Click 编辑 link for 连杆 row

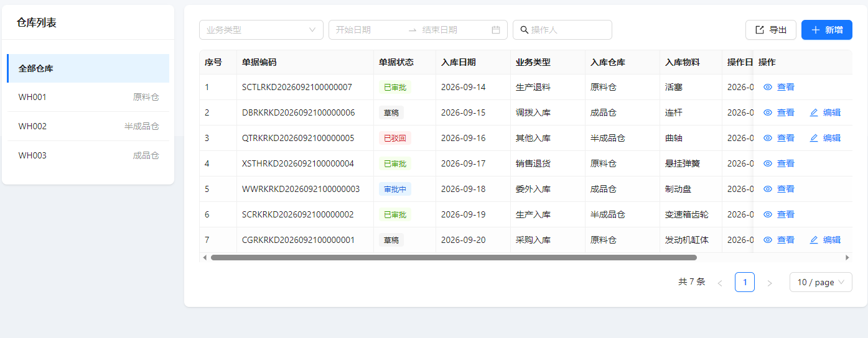(x=832, y=112)
